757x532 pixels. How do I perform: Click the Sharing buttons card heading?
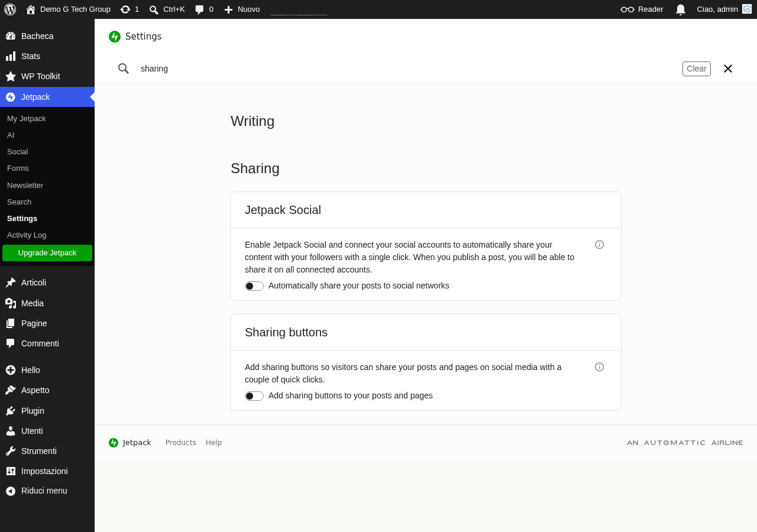286,332
